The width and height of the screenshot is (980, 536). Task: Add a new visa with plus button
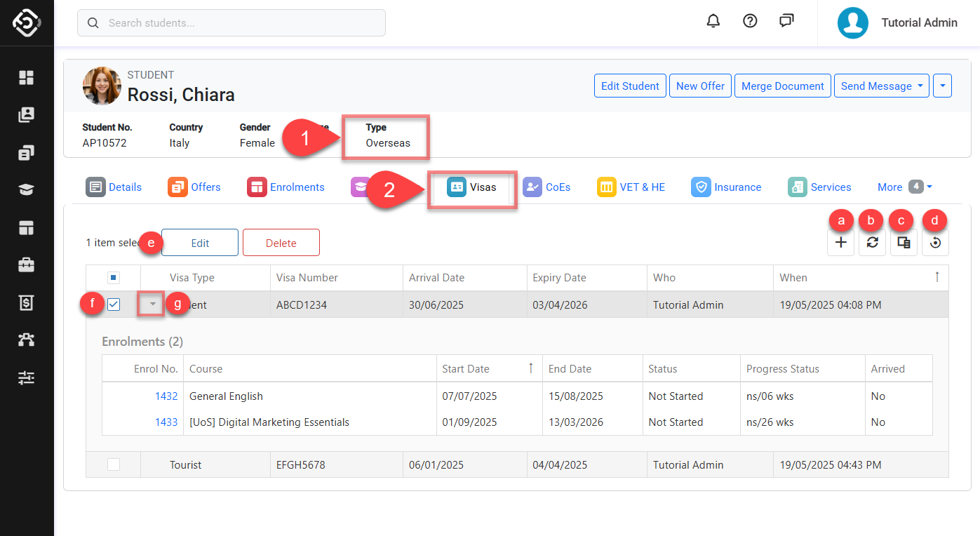coord(841,243)
